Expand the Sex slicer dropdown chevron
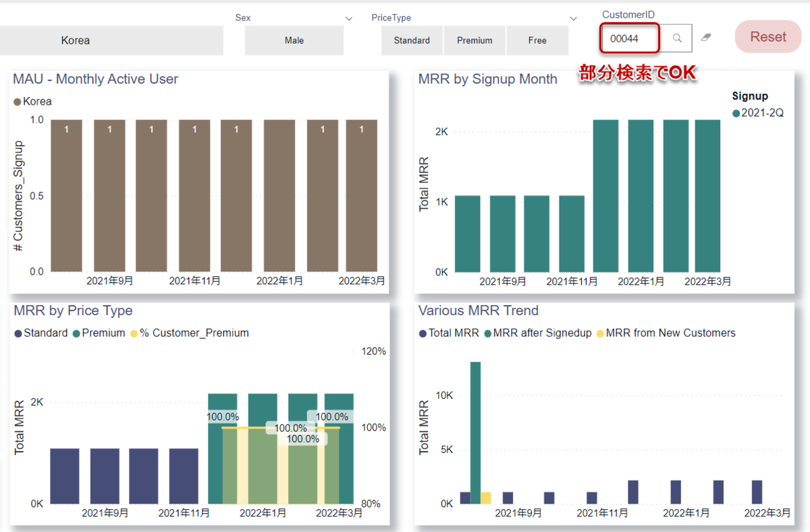810x532 pixels. pos(349,18)
